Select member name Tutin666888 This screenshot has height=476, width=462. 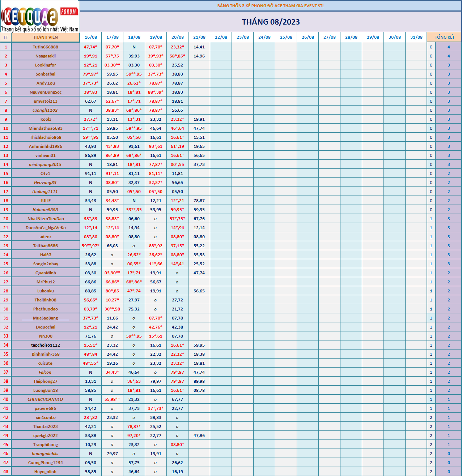(x=46, y=47)
